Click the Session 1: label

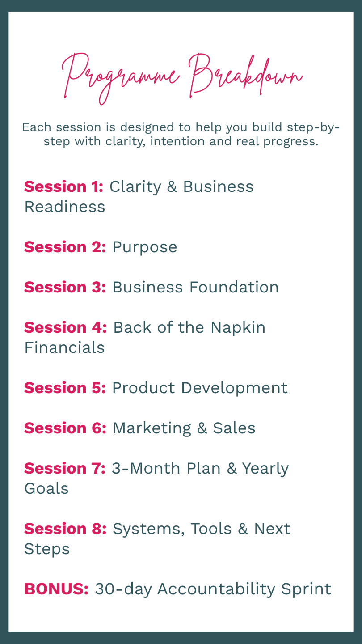tap(64, 186)
